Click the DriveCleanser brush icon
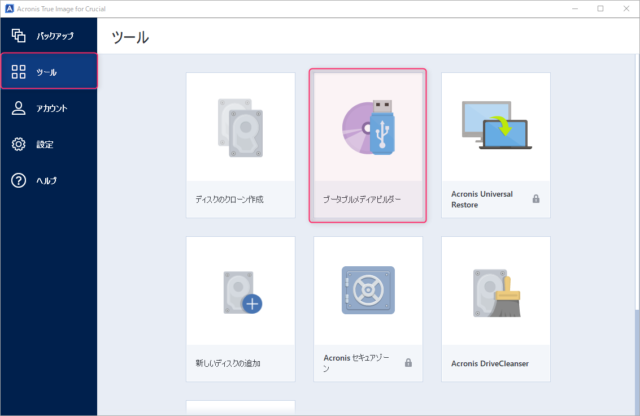Viewport: 640px width, 416px height. click(x=497, y=293)
